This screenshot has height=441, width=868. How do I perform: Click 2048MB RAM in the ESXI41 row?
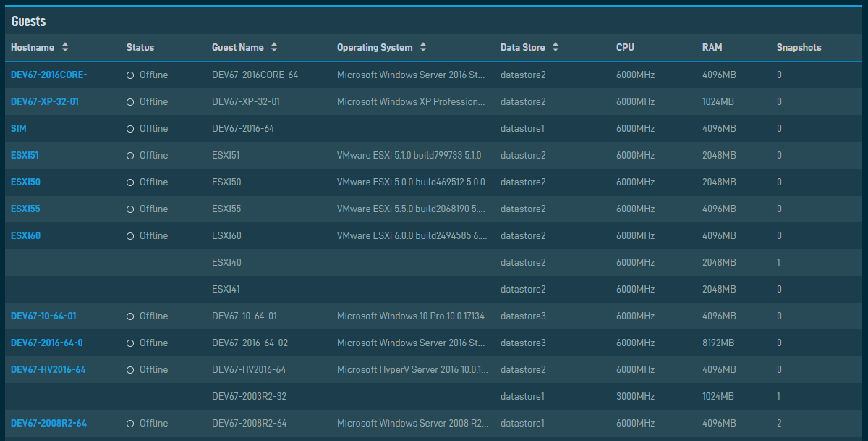(x=719, y=289)
